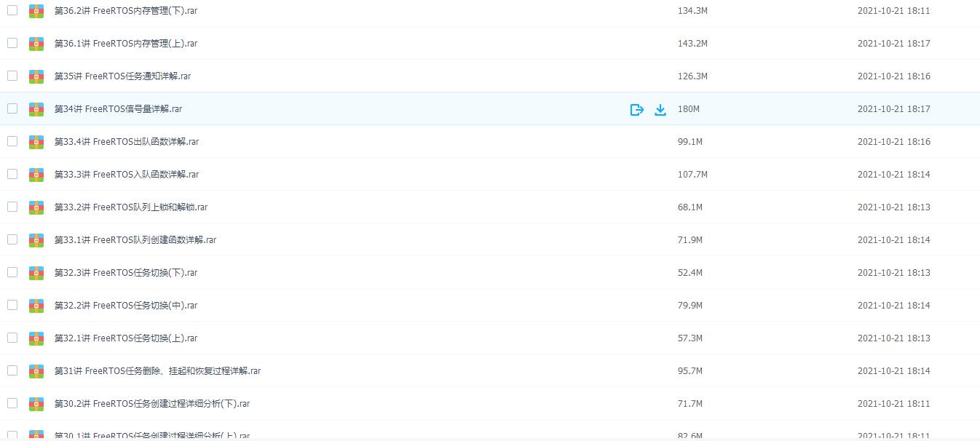Mark the checkbox for 第33.4讲 FreeRTOS出队函数详解.rar
The width and height of the screenshot is (980, 441).
coord(12,141)
